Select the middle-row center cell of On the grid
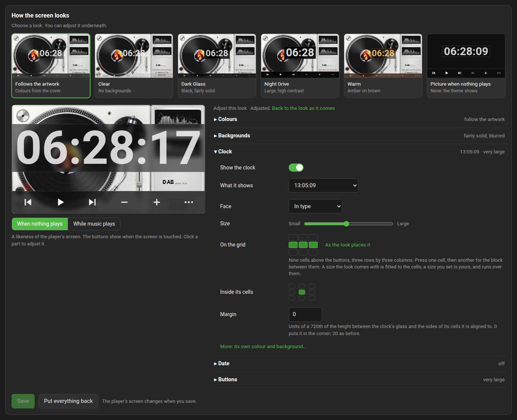Image resolution: width=517 pixels, height=420 pixels. coord(303,245)
